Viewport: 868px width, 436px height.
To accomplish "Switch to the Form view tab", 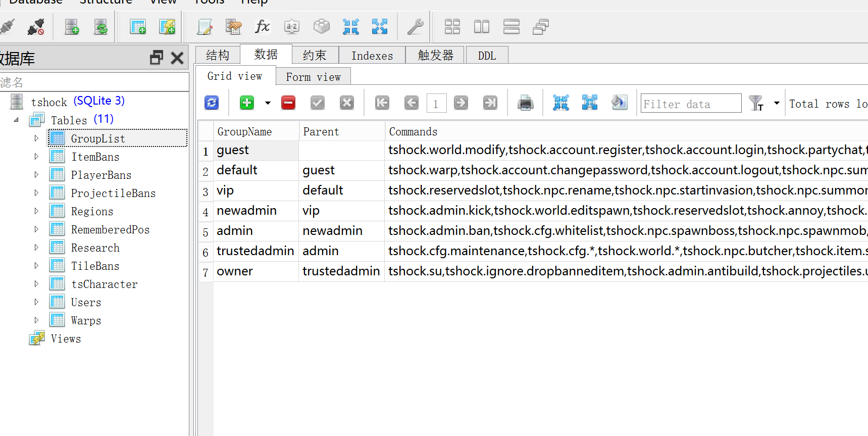I will pos(313,77).
